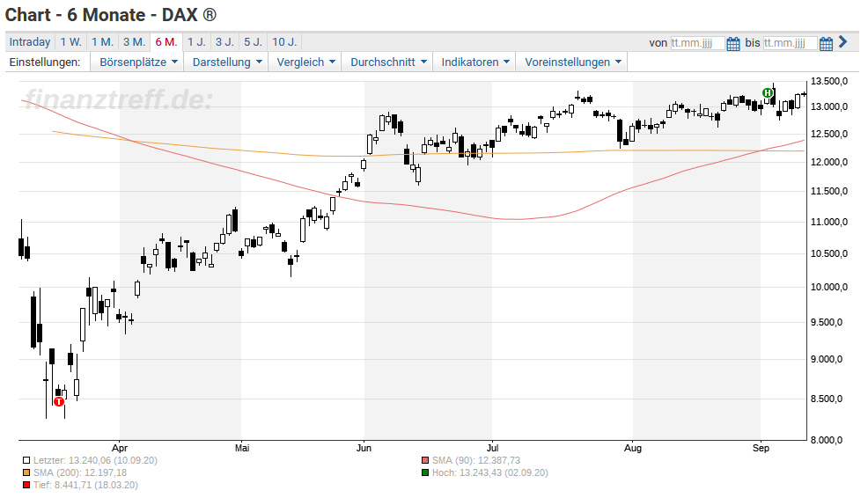Click the 'Sep' x-axis month label
Screen dimensions: 868x498
(x=761, y=448)
